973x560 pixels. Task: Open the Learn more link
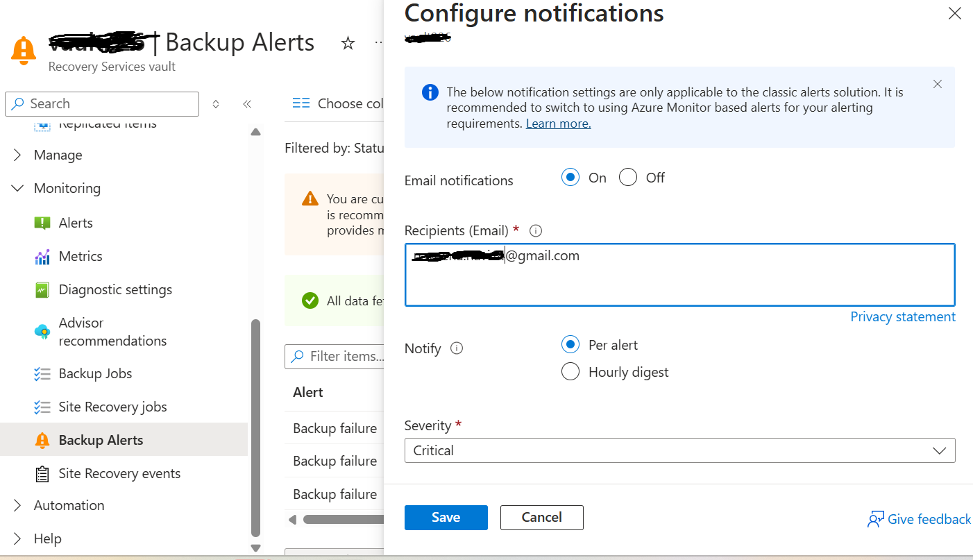(x=558, y=124)
